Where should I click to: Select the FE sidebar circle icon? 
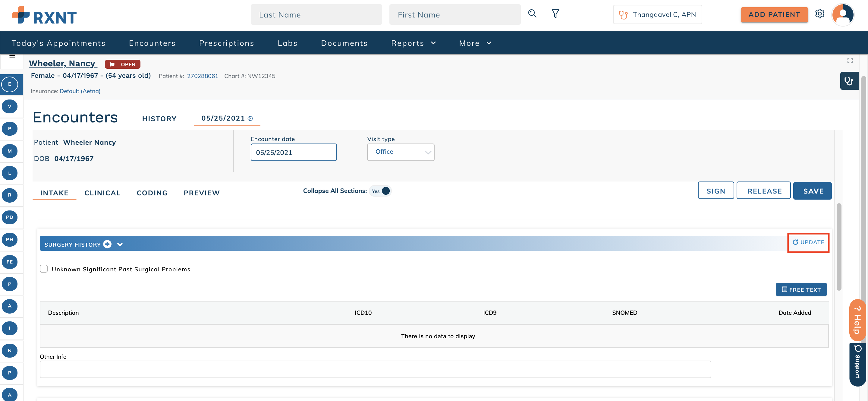[9, 262]
